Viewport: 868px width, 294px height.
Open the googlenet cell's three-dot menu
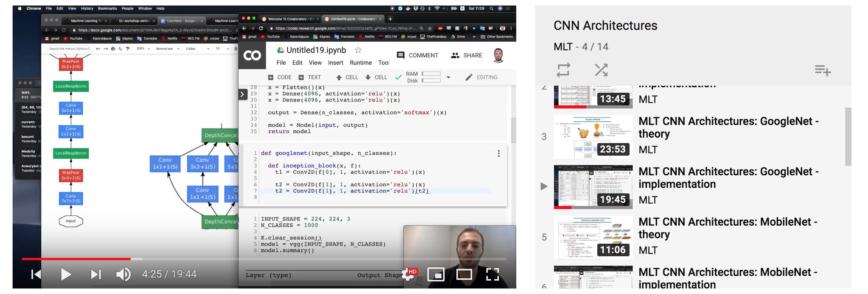(x=499, y=154)
